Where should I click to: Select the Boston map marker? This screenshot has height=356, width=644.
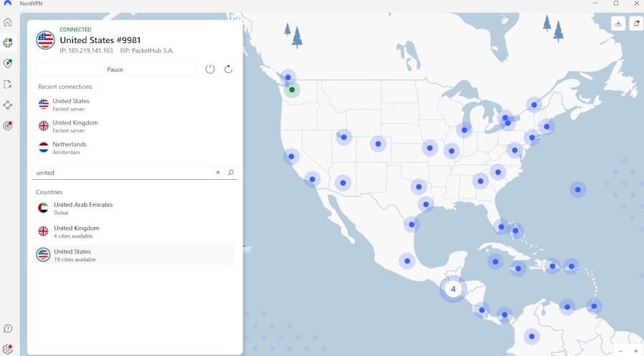[547, 127]
